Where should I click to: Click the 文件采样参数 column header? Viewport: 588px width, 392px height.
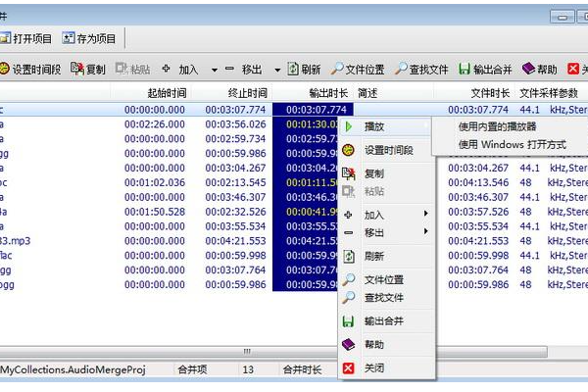coord(549,93)
